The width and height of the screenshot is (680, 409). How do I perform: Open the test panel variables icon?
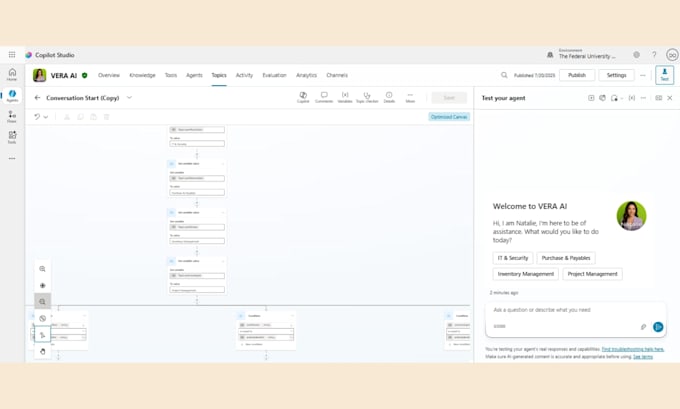click(x=631, y=98)
